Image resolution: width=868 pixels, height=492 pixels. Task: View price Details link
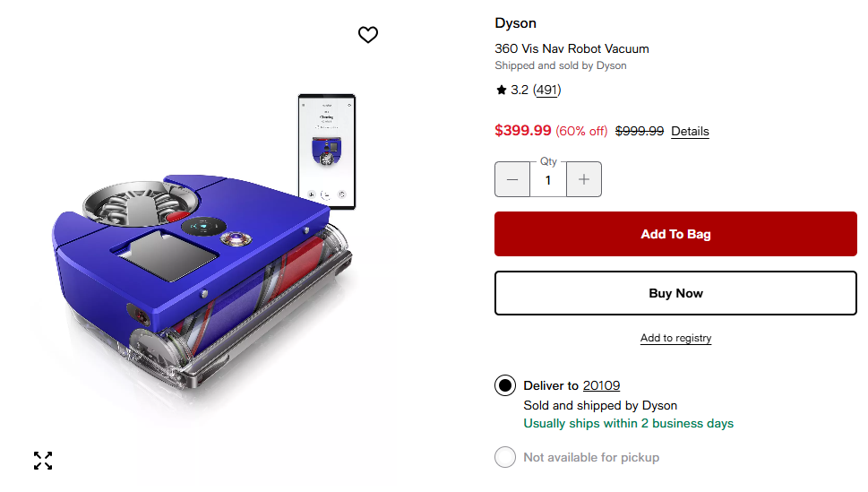[690, 131]
